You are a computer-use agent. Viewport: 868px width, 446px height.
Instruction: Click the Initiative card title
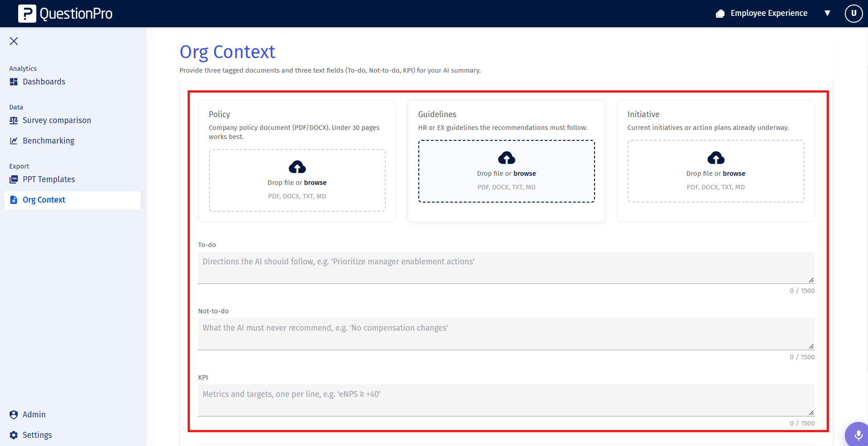643,114
